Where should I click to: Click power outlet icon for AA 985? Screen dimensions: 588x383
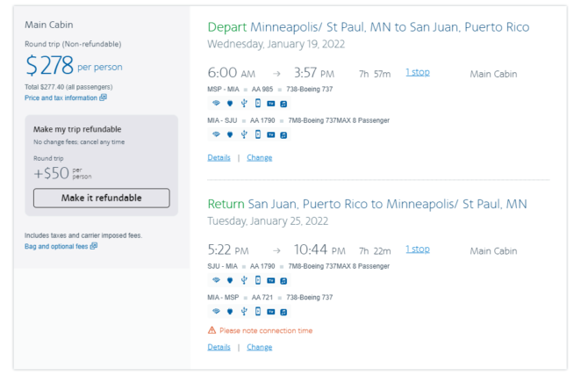coord(230,103)
